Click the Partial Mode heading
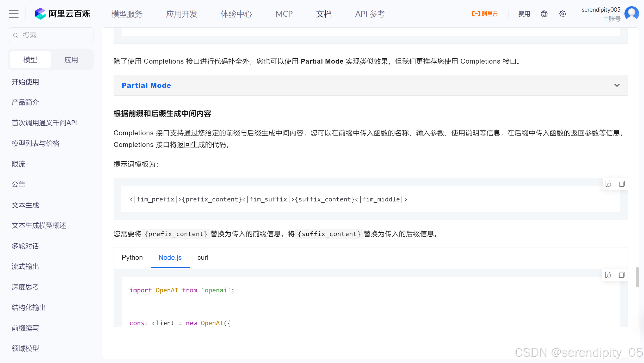 pos(146,85)
